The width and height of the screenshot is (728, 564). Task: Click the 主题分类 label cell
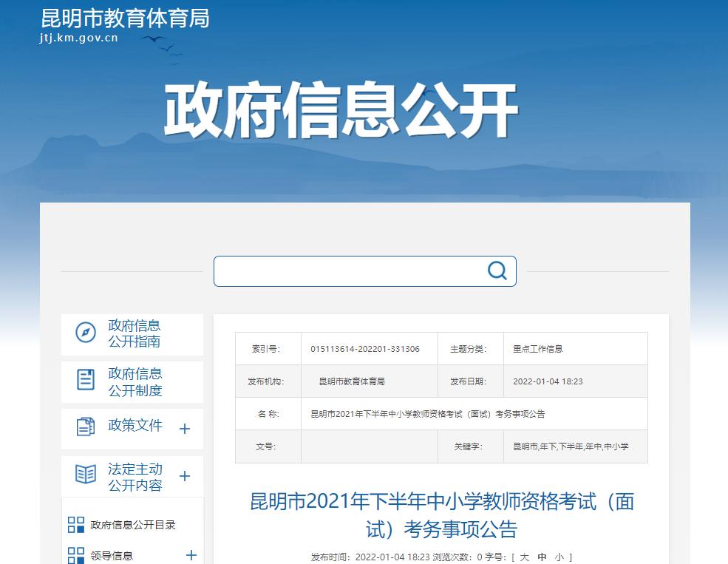pyautogui.click(x=470, y=349)
